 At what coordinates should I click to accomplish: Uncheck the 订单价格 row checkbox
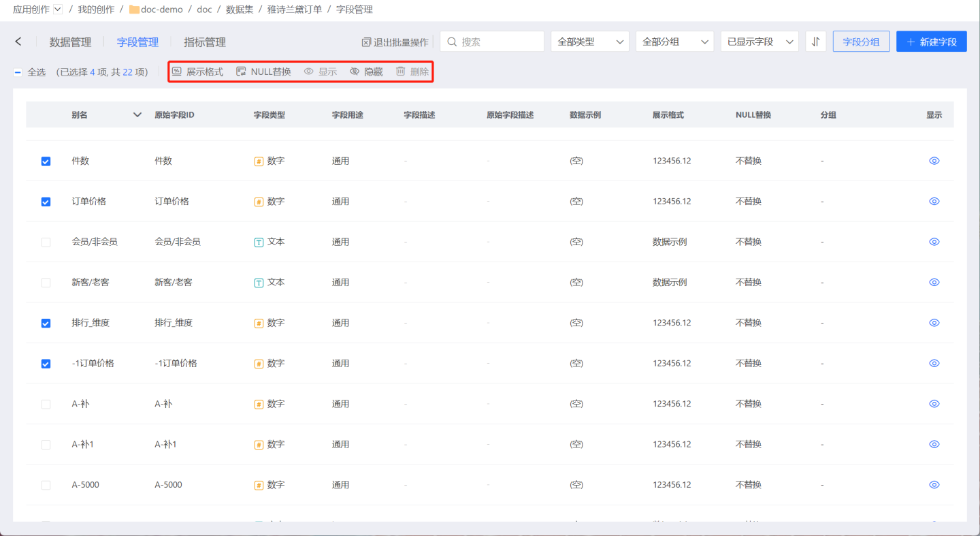pyautogui.click(x=46, y=202)
